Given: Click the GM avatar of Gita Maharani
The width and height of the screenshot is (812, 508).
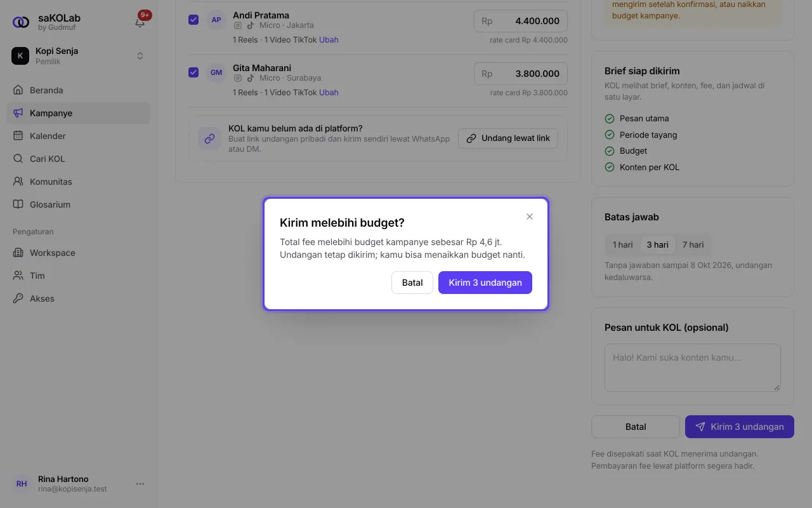Looking at the screenshot, I should (x=216, y=72).
